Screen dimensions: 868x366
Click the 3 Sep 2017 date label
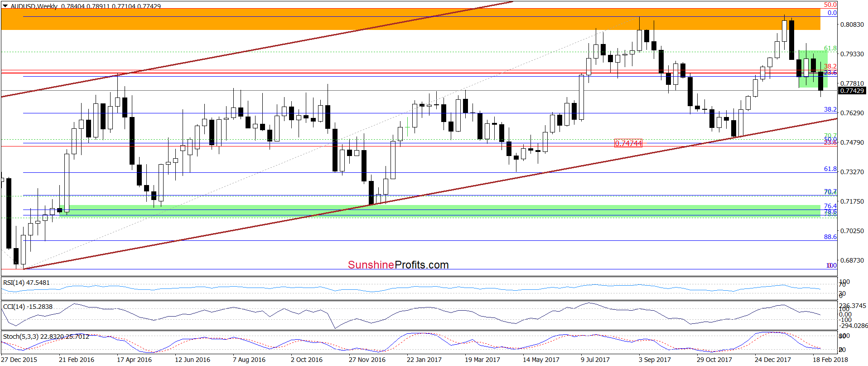655,360
